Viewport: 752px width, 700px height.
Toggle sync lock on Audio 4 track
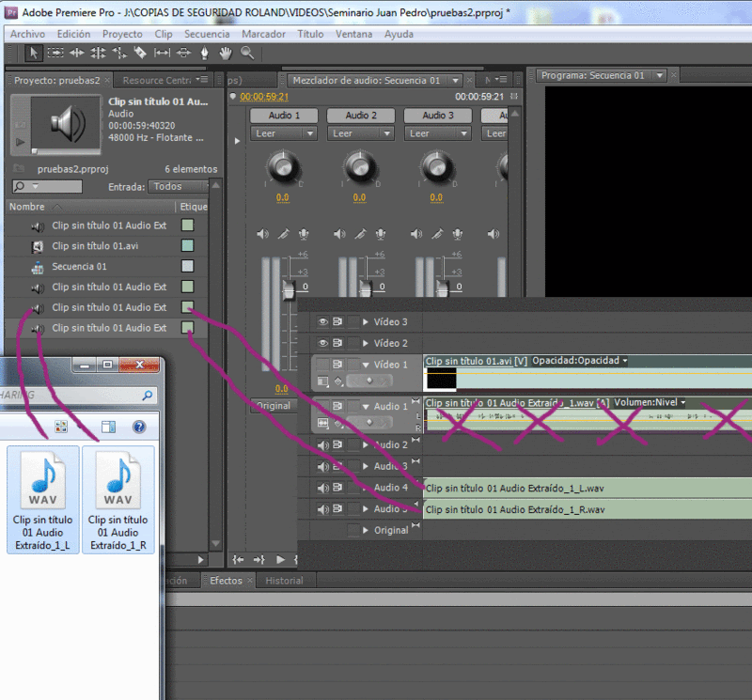[x=337, y=488]
